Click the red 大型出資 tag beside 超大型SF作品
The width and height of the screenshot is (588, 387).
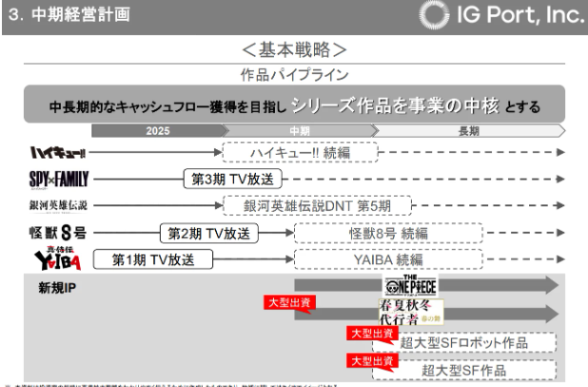(369, 361)
